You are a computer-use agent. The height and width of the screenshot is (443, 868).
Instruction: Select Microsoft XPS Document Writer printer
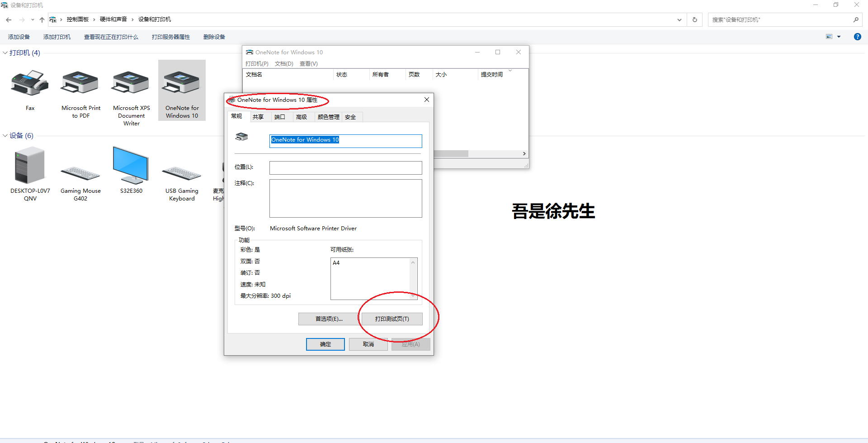pyautogui.click(x=131, y=83)
